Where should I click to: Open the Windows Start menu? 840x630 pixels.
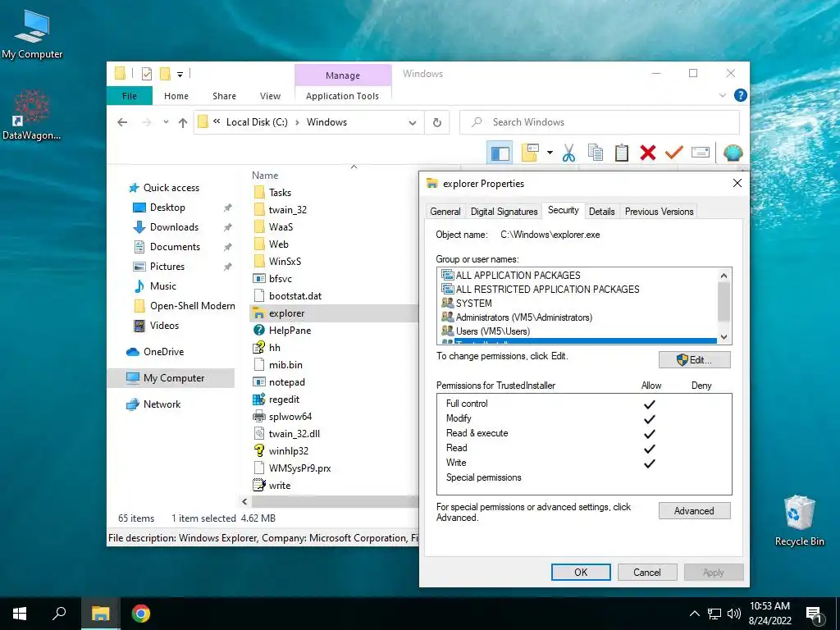pos(20,614)
